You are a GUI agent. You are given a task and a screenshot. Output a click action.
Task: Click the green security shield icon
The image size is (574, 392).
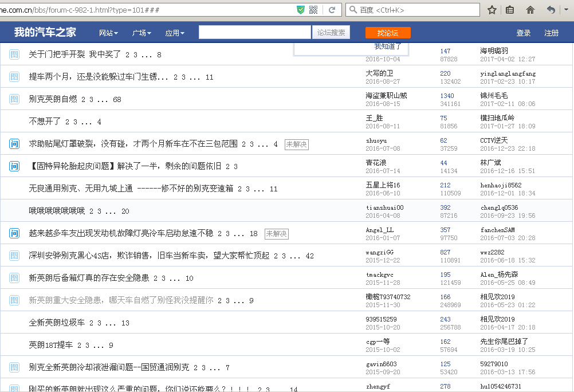[301, 10]
